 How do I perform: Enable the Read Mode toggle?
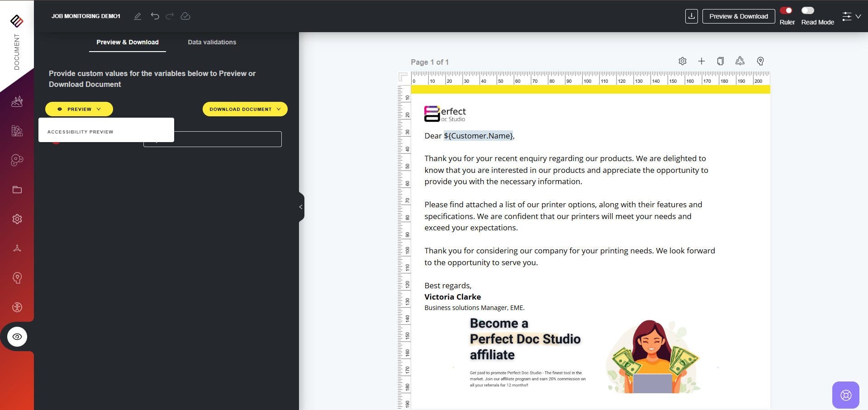808,10
